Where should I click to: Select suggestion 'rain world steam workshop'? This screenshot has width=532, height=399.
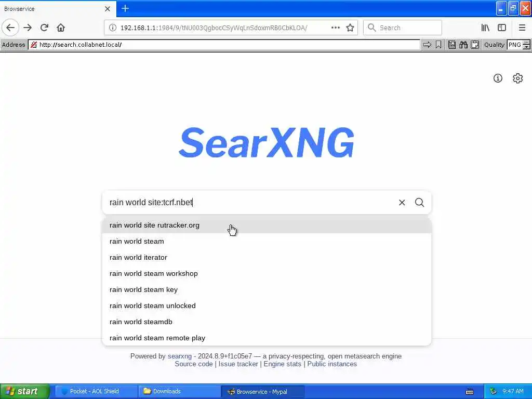point(267,273)
